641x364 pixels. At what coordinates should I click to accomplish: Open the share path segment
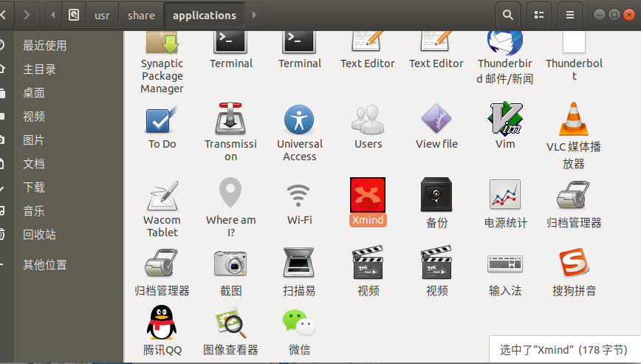coord(141,16)
